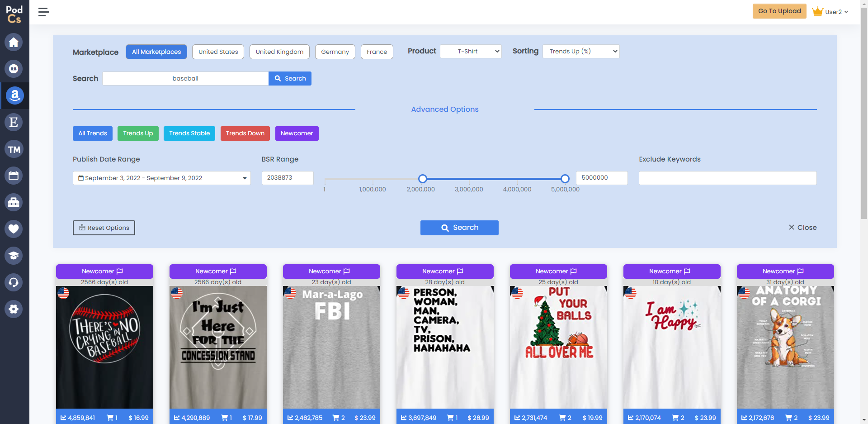This screenshot has height=424, width=868.
Task: Open the Redbubble sidebar icon
Action: (14, 69)
